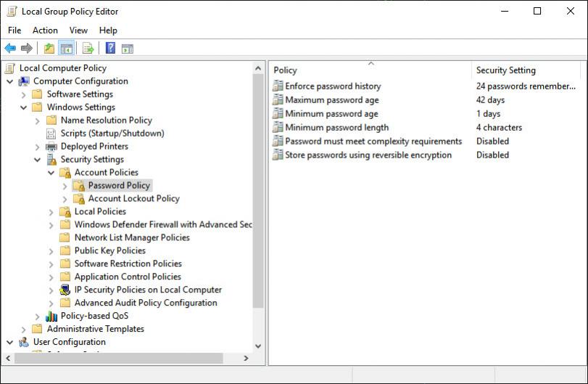The height and width of the screenshot is (384, 588).
Task: Collapse the Computer Configuration node
Action: pyautogui.click(x=9, y=81)
